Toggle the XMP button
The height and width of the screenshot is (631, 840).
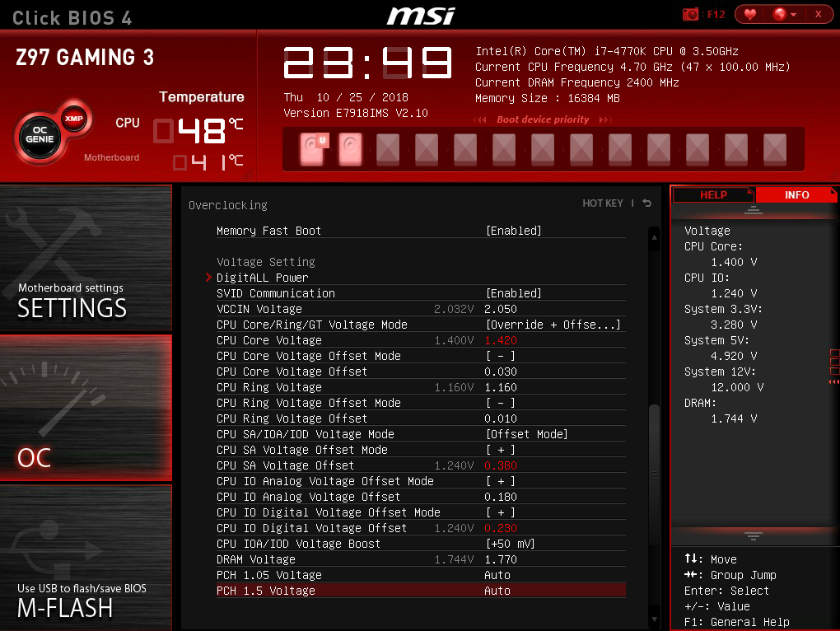(74, 119)
